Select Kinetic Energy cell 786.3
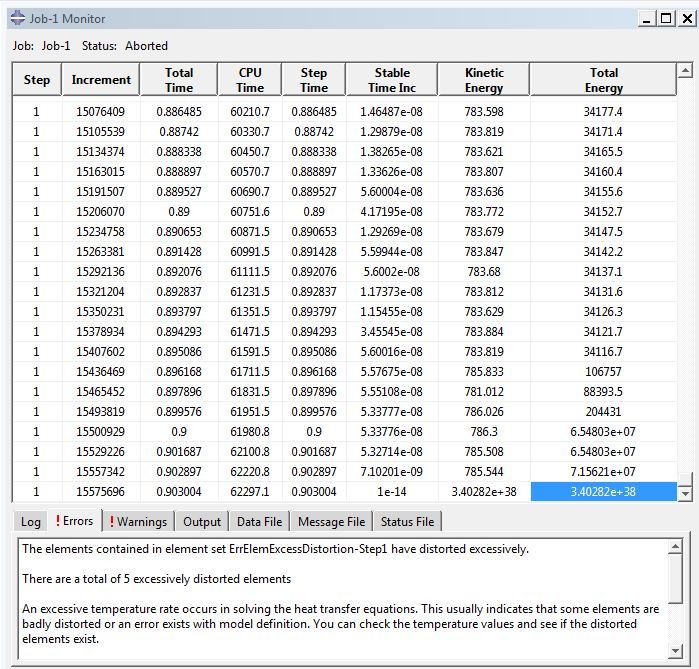Viewport: 699px width, 669px height. [484, 431]
